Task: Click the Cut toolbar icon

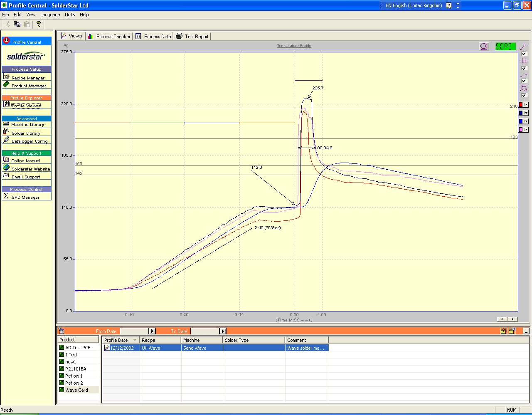Action: tap(7, 24)
